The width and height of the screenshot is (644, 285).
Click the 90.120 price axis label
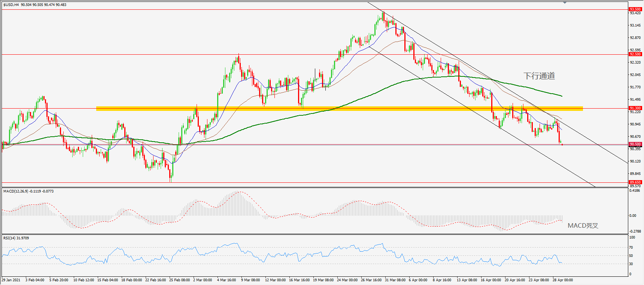[x=635, y=161]
